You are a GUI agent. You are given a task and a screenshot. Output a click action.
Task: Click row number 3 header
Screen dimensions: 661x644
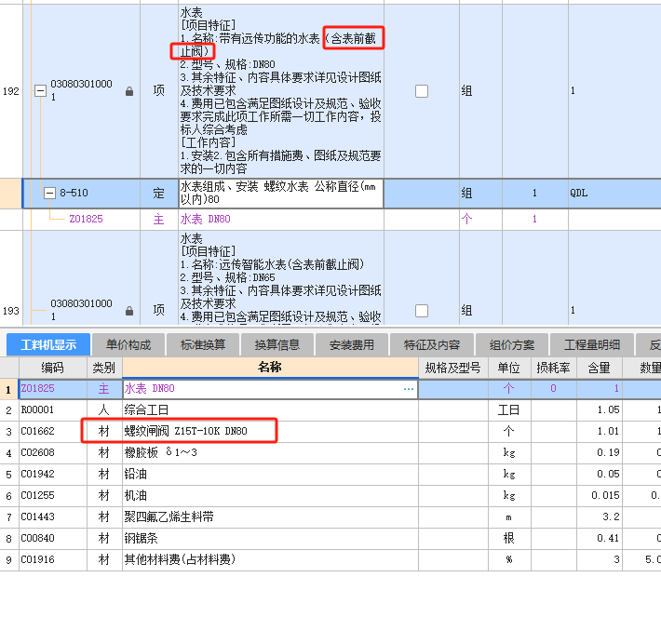point(9,432)
